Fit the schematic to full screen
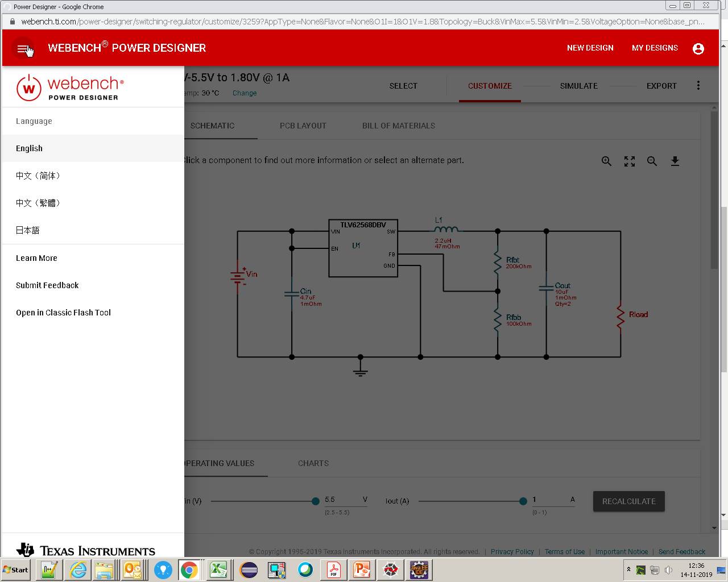The height and width of the screenshot is (582, 728). 629,161
